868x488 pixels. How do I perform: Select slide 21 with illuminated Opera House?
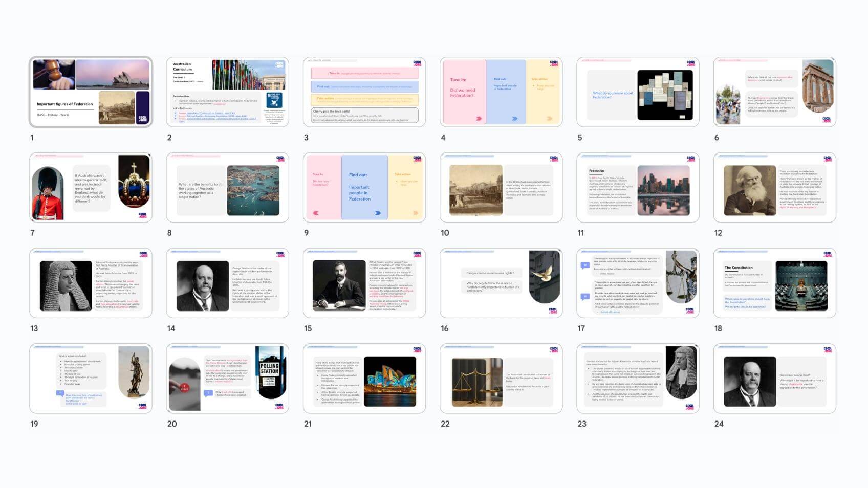pos(364,379)
